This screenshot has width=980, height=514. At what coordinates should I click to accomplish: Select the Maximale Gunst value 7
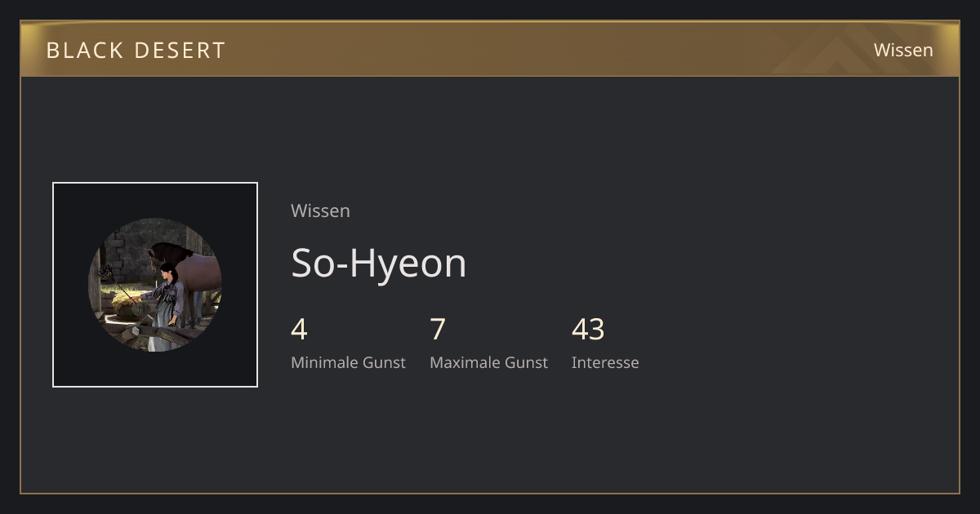coord(438,330)
